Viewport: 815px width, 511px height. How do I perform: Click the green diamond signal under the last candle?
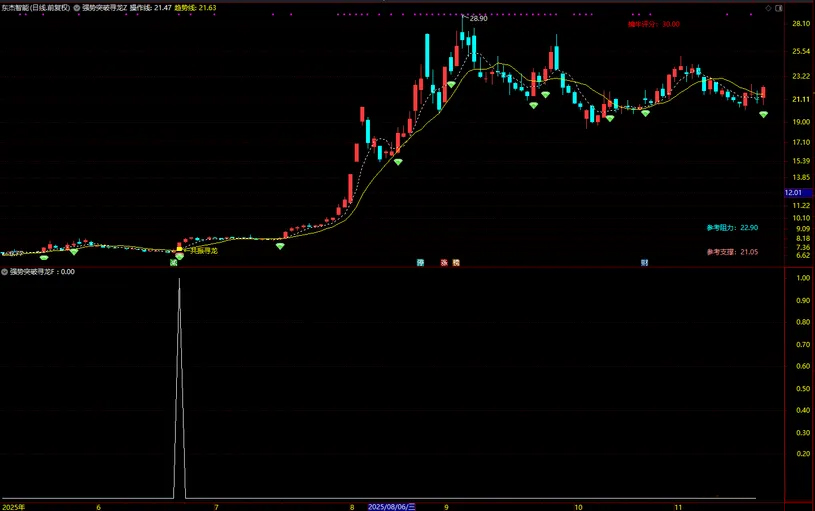pyautogui.click(x=763, y=115)
